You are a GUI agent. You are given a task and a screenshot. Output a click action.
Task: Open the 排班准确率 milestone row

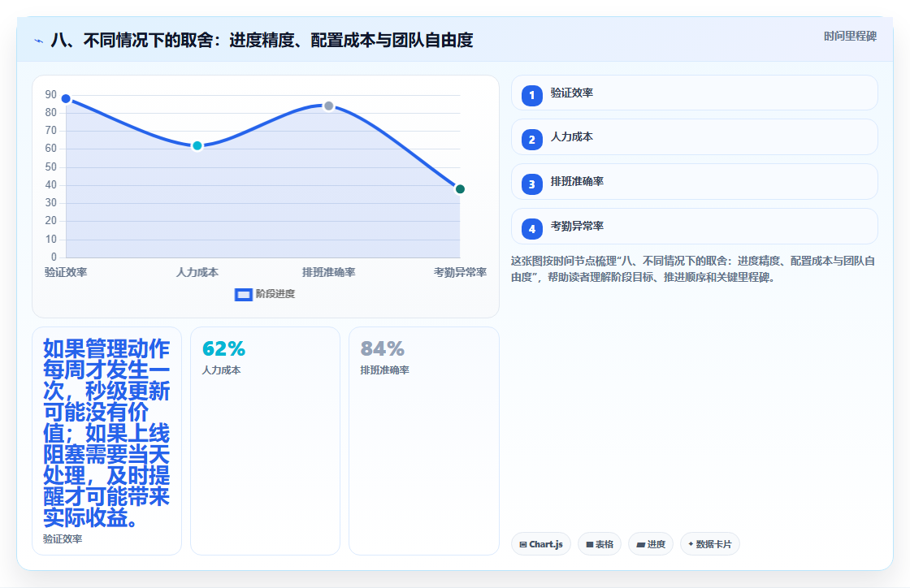click(694, 181)
